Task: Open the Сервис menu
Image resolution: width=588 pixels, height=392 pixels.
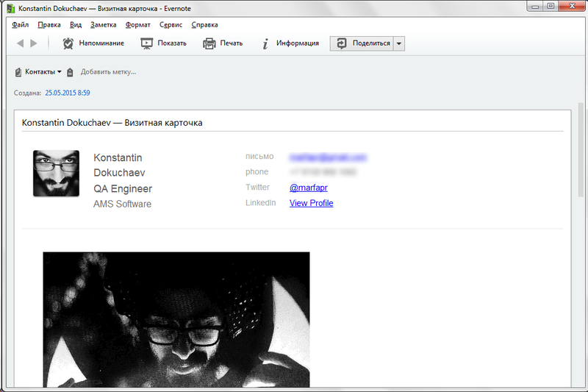Action: 171,25
